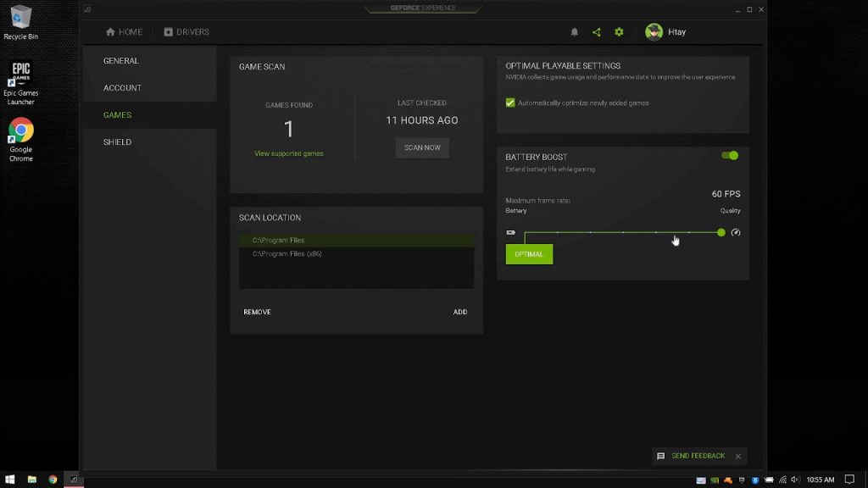Click the quality speedometer icon beside the slider

736,232
